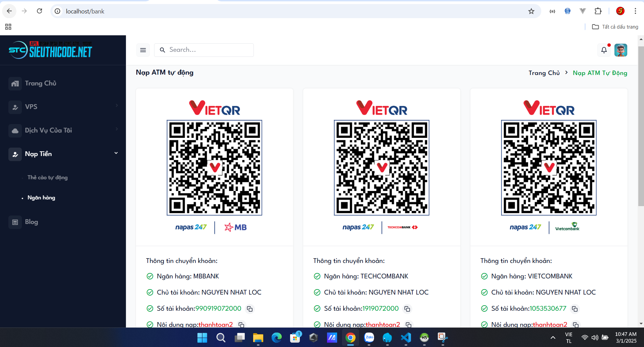Toggle sidebar with hamburger menu icon
The height and width of the screenshot is (347, 644).
(143, 50)
